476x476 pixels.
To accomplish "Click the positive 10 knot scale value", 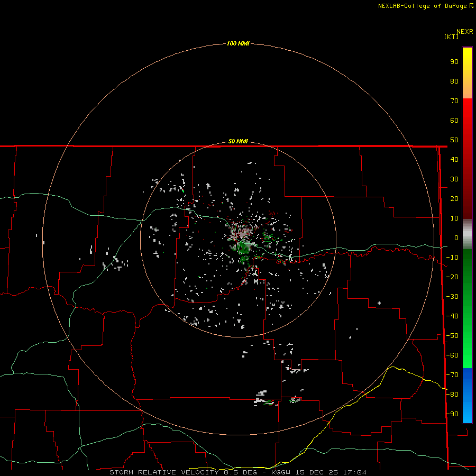I will click(x=454, y=218).
